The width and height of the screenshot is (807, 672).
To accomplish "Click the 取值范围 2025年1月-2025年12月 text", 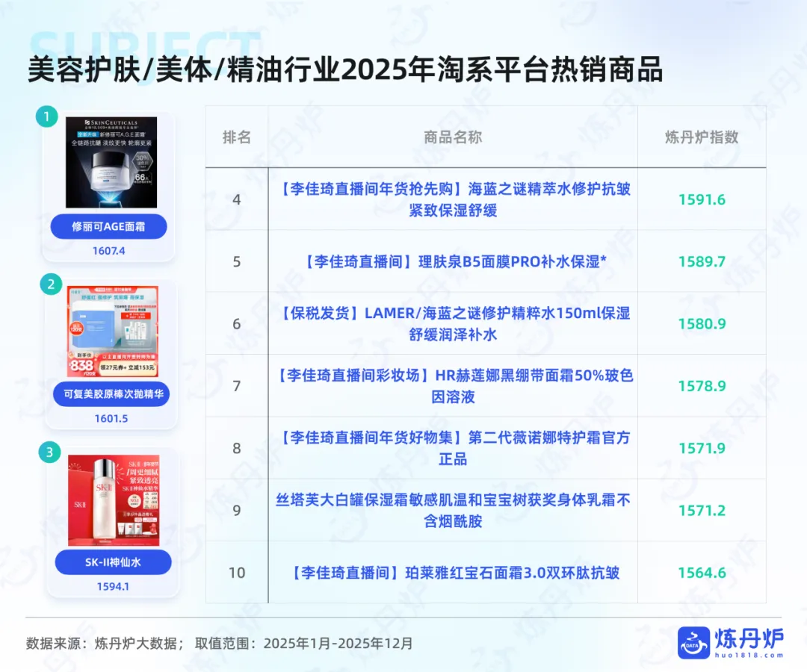I will click(x=304, y=643).
